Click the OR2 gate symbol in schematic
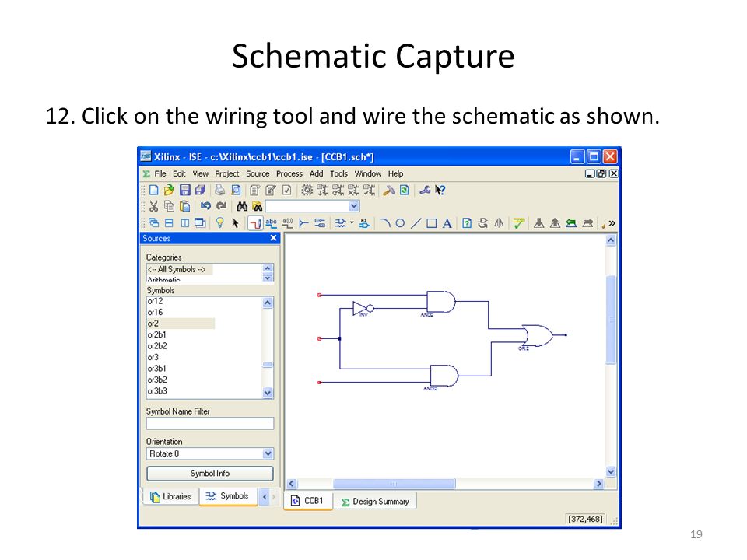The width and height of the screenshot is (747, 560). tap(538, 336)
